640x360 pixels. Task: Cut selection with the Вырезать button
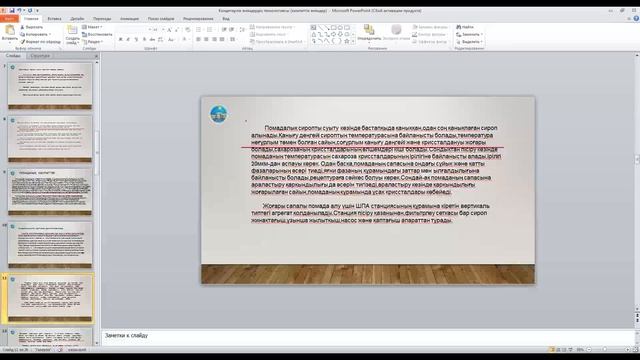click(32, 27)
